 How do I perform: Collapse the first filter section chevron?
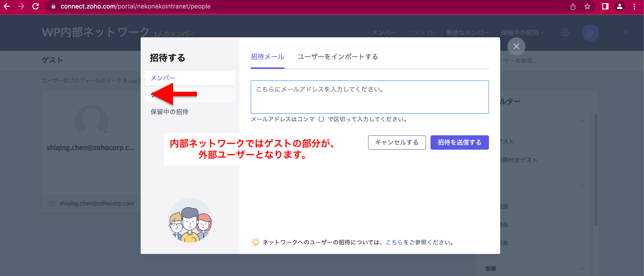click(582, 121)
